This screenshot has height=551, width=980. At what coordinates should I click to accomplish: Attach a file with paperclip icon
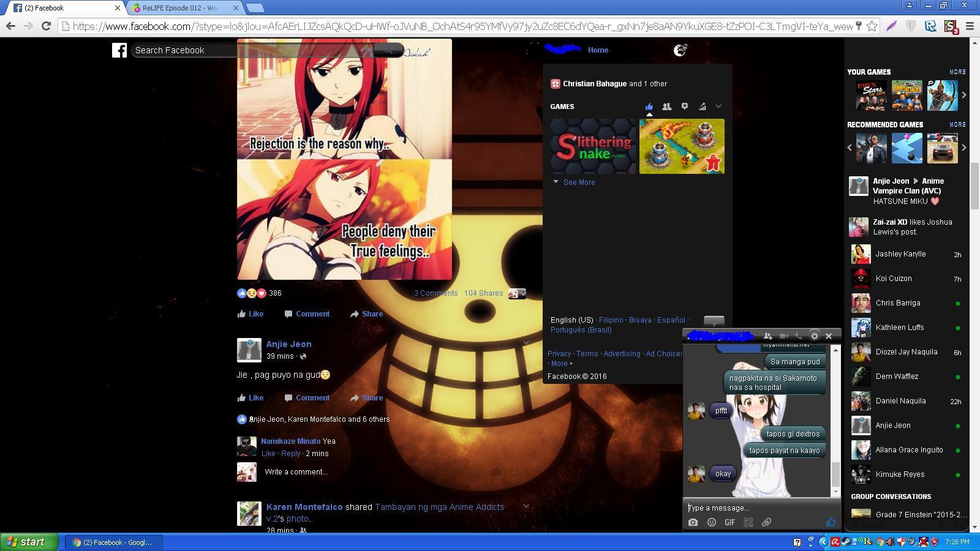766,522
